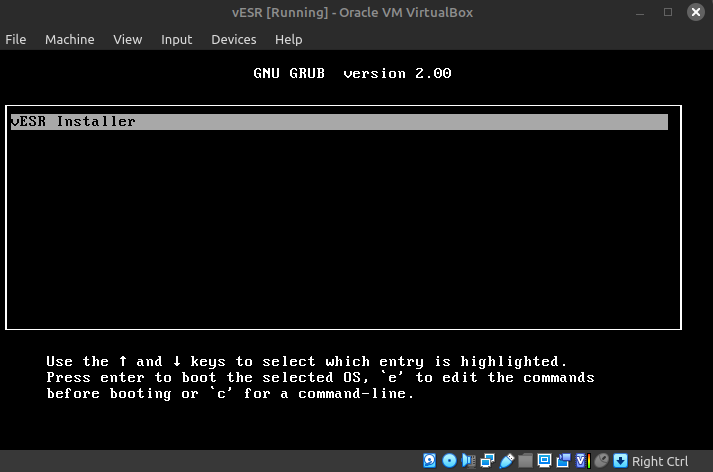Open the Devices menu
The width and height of the screenshot is (713, 472).
coord(234,40)
